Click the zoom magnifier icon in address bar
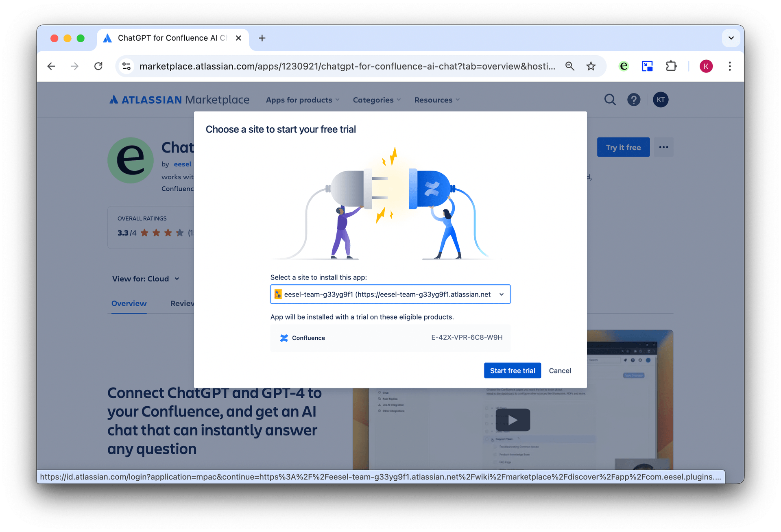The width and height of the screenshot is (781, 532). pos(570,66)
